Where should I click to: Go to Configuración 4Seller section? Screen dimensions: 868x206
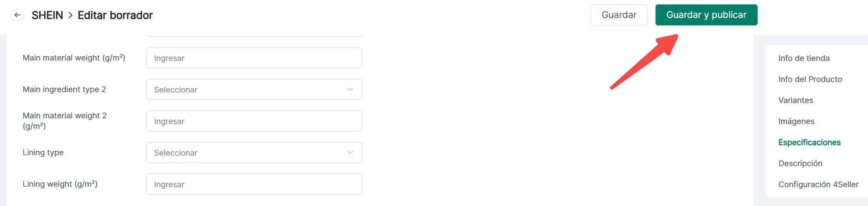(818, 185)
